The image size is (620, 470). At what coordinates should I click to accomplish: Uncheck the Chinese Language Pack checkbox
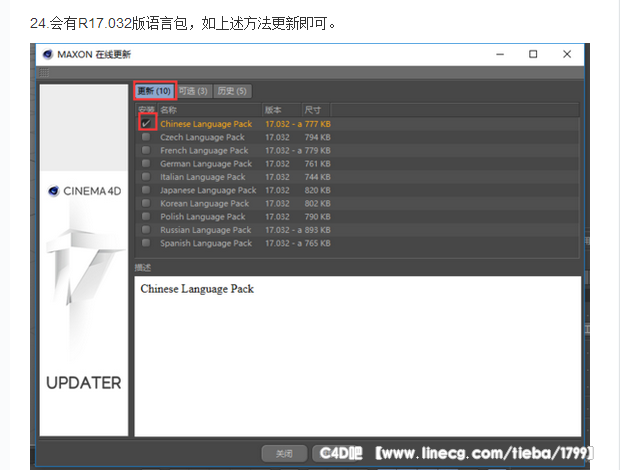click(146, 123)
